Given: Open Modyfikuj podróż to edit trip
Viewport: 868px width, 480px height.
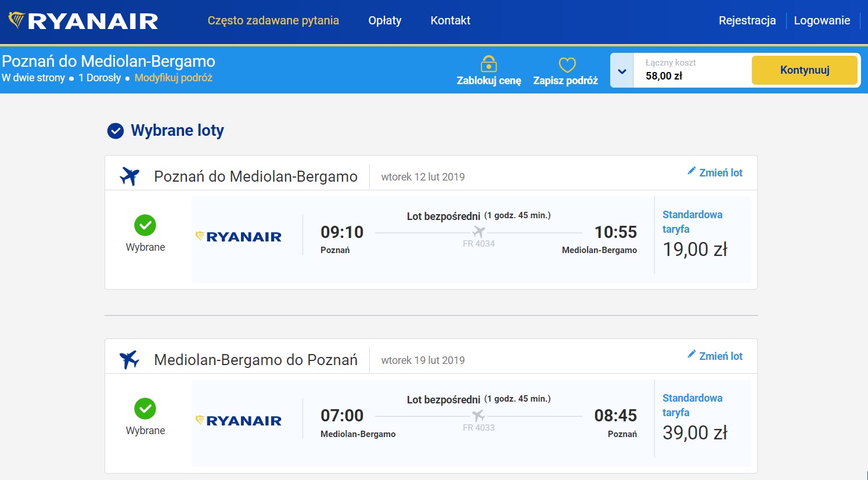Looking at the screenshot, I should [174, 78].
